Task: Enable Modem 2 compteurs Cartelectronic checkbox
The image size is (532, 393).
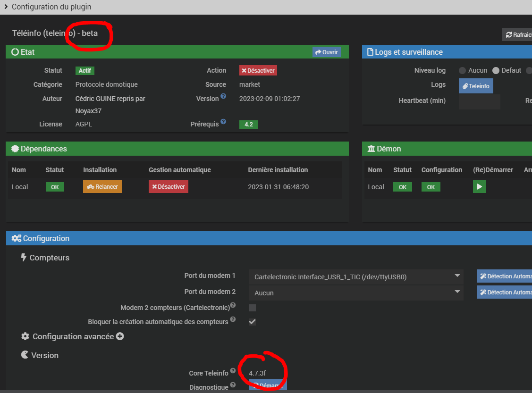Action: coord(252,308)
